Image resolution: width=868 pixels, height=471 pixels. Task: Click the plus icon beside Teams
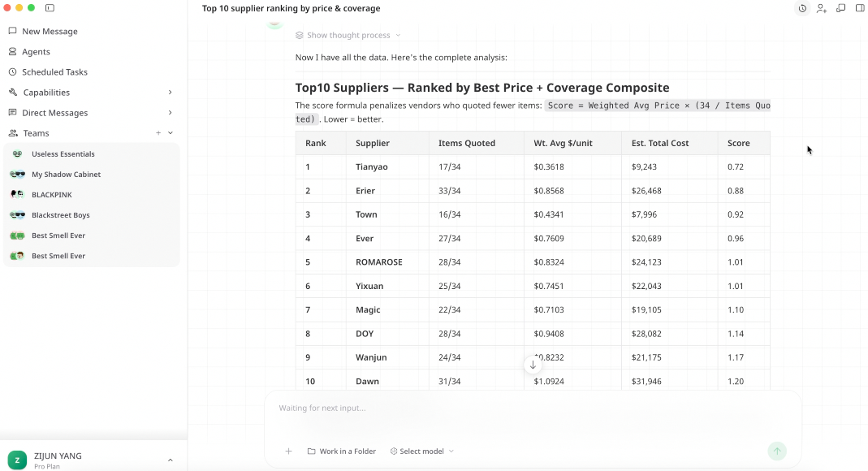pyautogui.click(x=158, y=133)
